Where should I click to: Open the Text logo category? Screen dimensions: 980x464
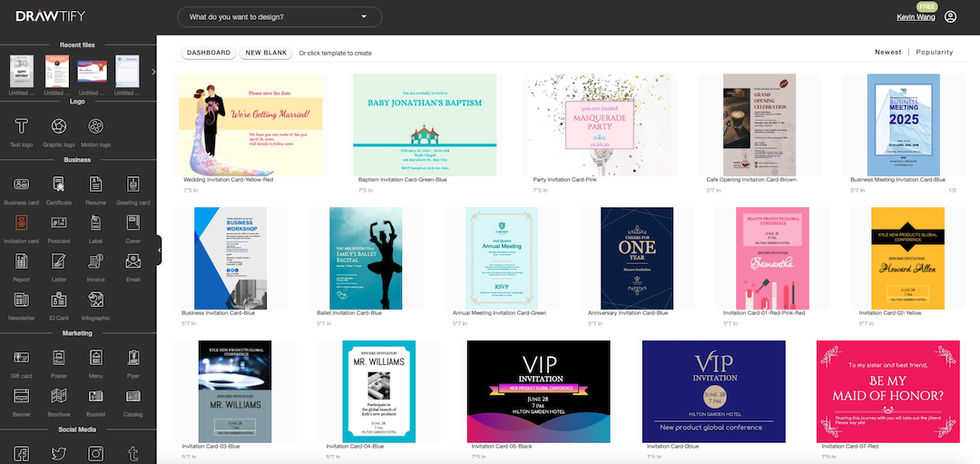[21, 124]
